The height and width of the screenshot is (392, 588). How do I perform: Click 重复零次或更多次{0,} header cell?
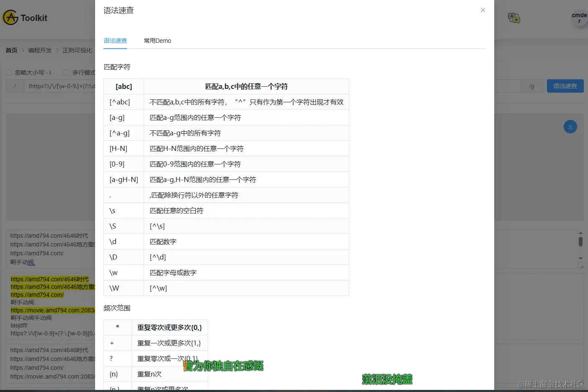pos(170,327)
